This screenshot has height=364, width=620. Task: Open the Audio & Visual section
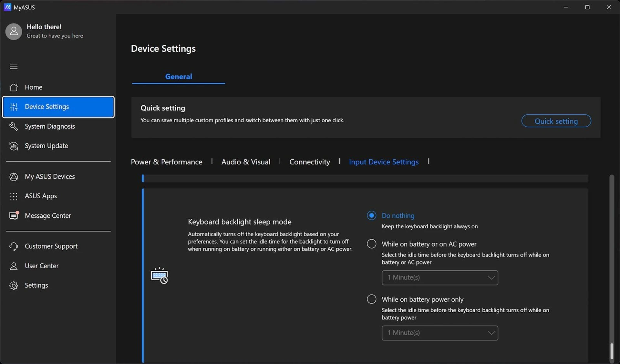click(246, 162)
